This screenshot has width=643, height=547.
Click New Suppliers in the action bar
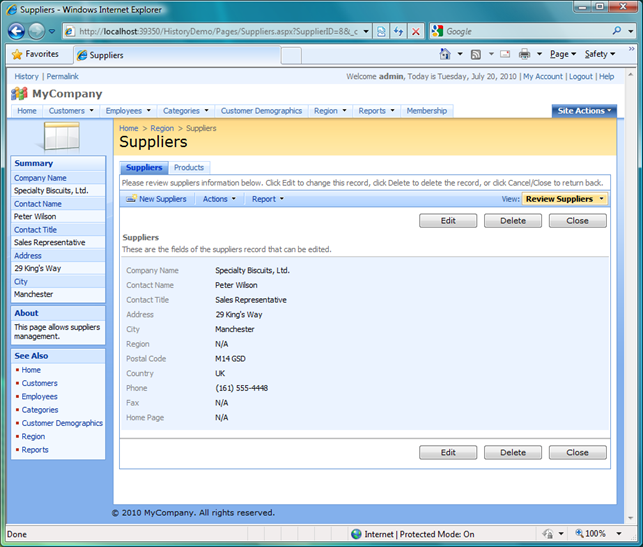coord(156,199)
